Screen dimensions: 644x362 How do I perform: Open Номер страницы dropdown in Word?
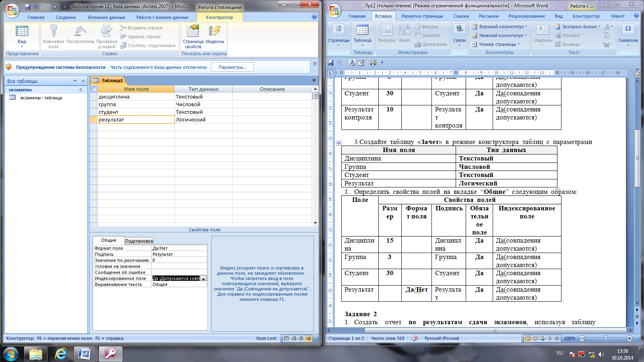496,44
